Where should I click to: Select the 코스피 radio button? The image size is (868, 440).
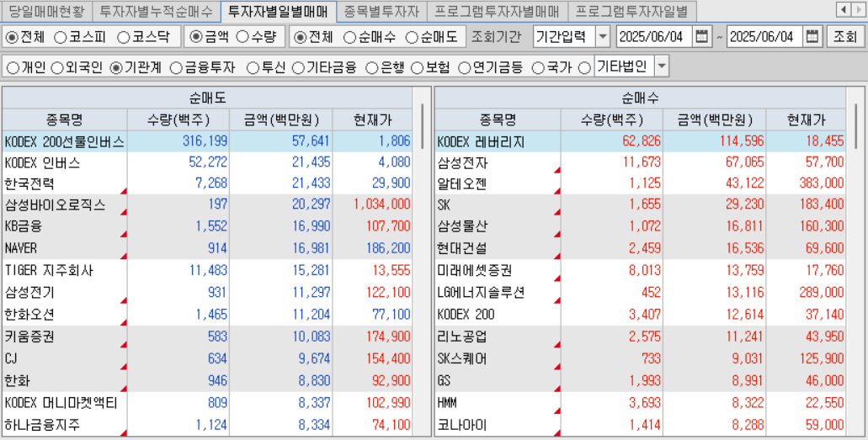tap(61, 37)
